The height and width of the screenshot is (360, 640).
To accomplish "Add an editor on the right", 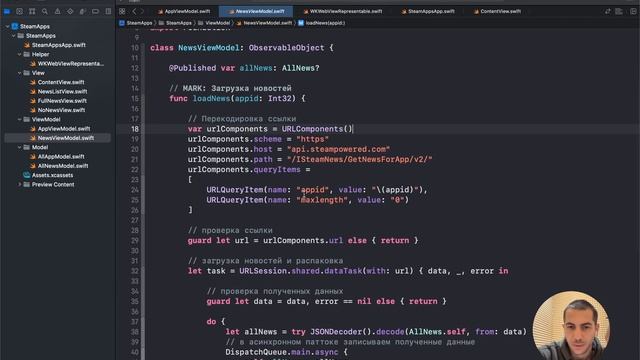I will pyautogui.click(x=633, y=11).
